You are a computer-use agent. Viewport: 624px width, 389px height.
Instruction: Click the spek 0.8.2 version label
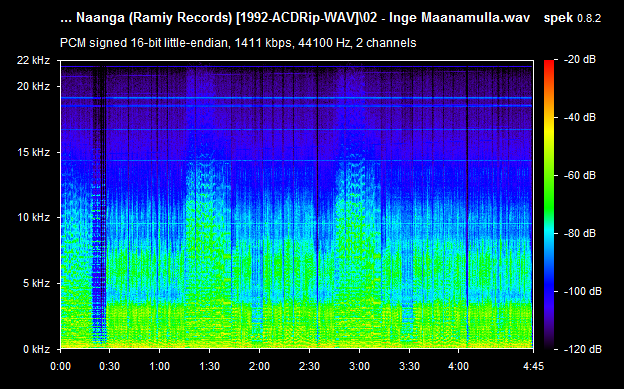572,18
